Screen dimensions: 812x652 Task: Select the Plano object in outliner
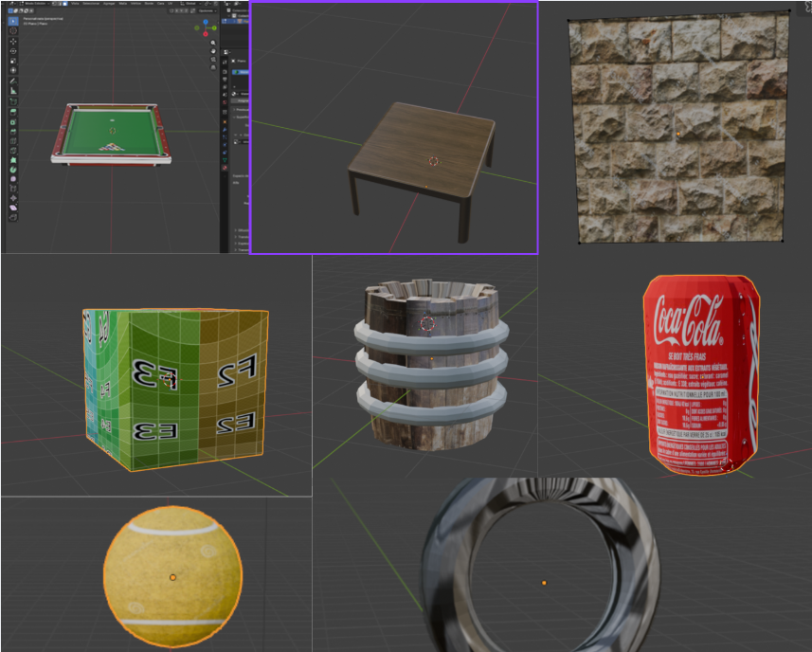pos(236,21)
